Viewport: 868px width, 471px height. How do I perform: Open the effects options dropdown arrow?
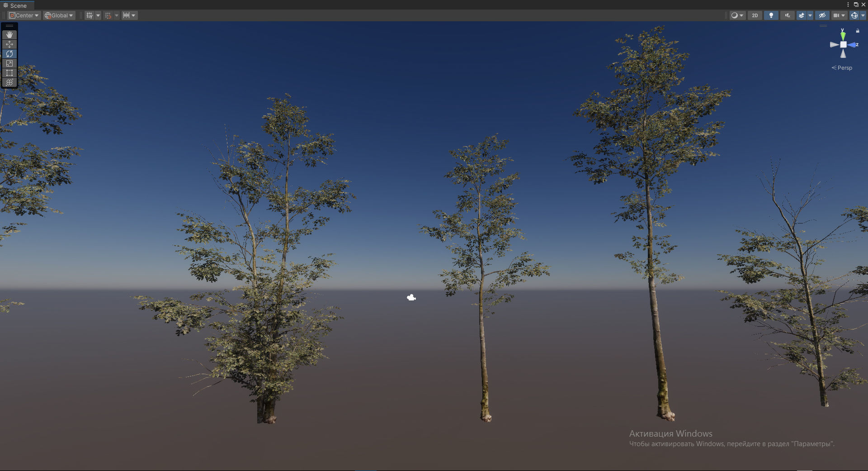[810, 15]
